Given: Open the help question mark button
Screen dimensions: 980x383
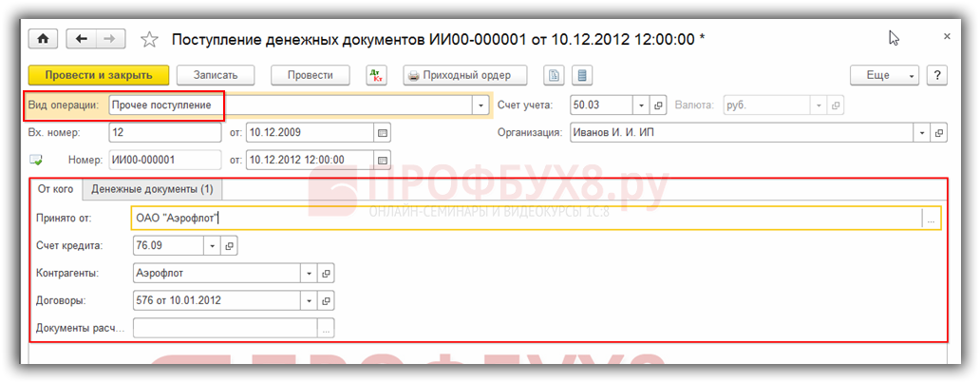Looking at the screenshot, I should pos(937,75).
